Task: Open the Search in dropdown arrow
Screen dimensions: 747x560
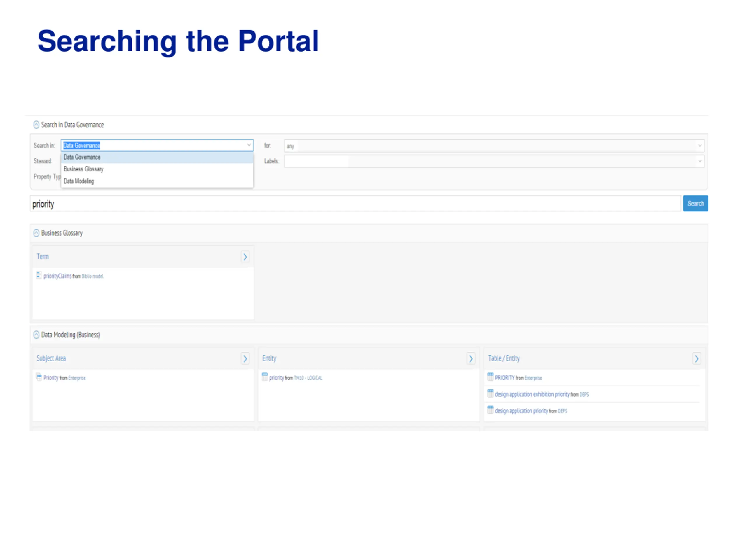Action: 249,146
